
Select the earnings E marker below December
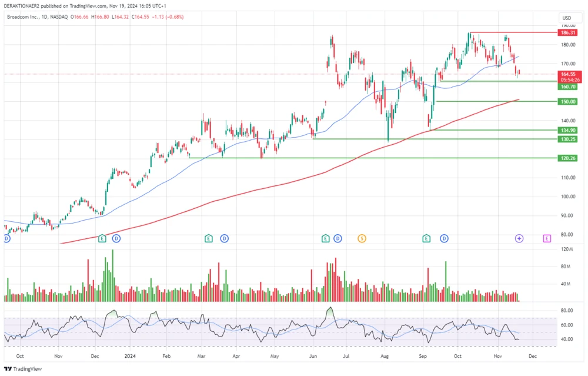tap(101, 239)
